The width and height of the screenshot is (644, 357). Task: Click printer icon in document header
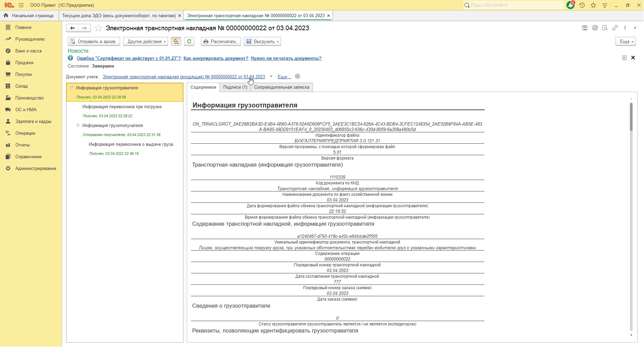coord(595,28)
